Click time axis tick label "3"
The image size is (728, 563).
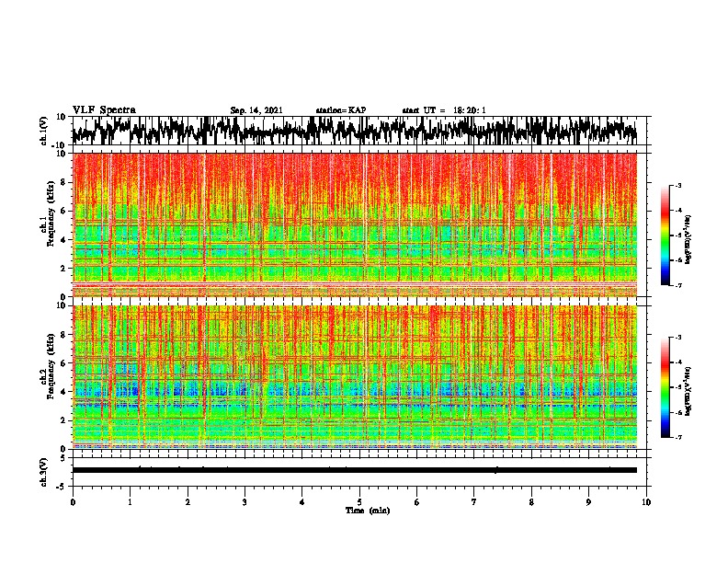point(245,502)
